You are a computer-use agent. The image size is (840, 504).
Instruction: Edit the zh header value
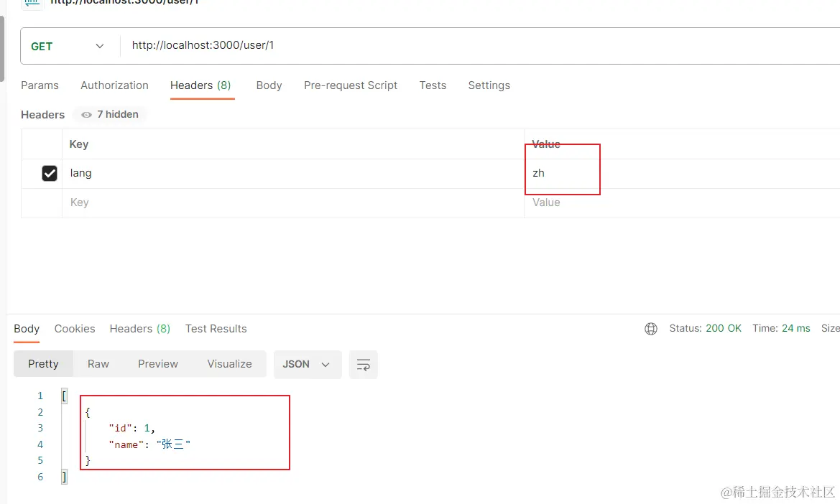[681, 173]
